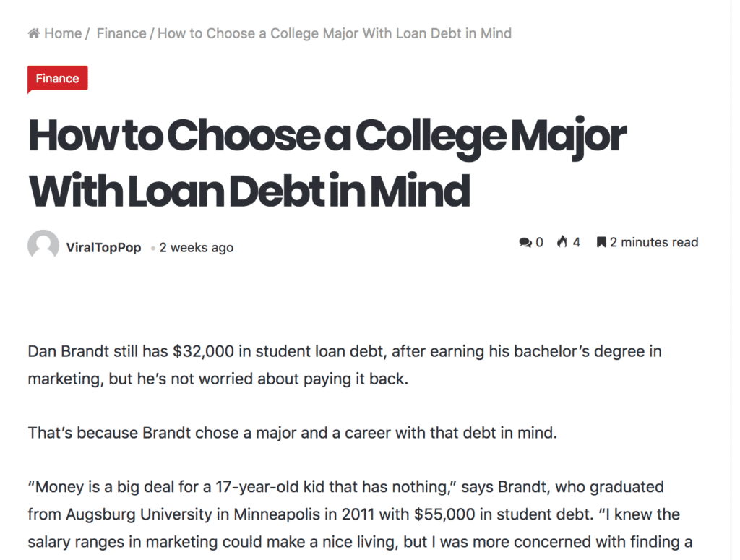Click the "2 minutes read" label

coord(654,243)
